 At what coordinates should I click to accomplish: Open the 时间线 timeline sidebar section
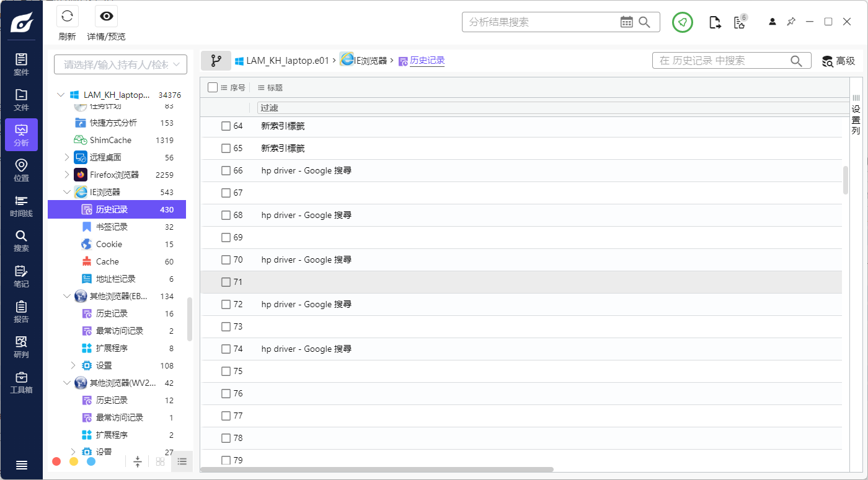pos(21,206)
